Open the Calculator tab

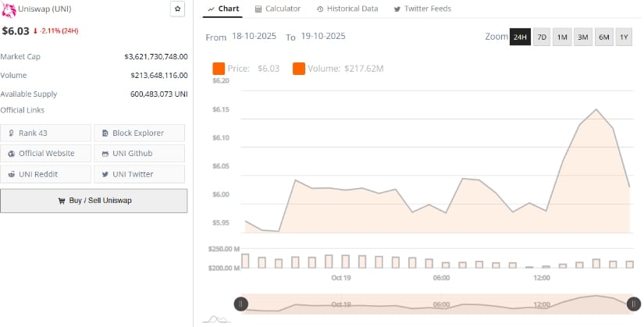click(x=278, y=9)
